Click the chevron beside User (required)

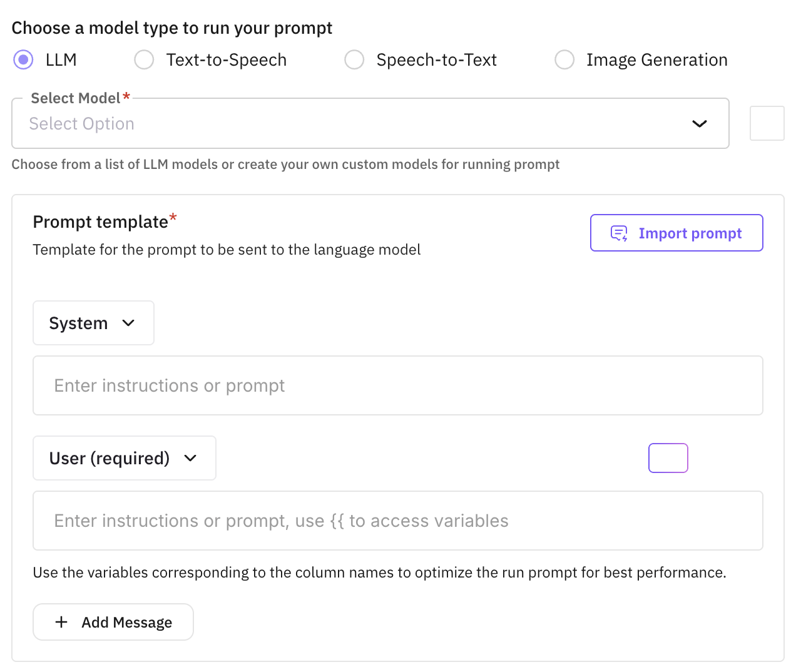(x=190, y=458)
